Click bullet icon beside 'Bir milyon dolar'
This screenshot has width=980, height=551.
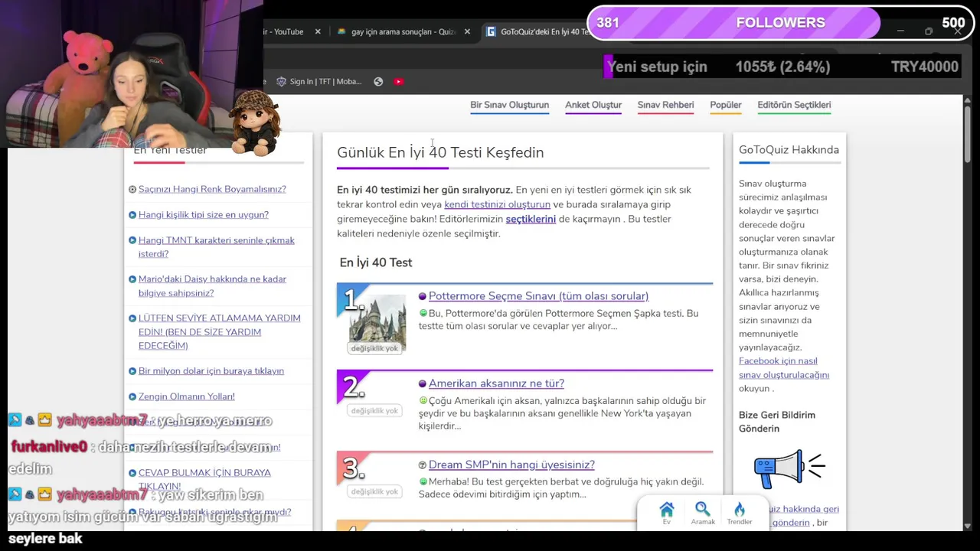(x=132, y=371)
